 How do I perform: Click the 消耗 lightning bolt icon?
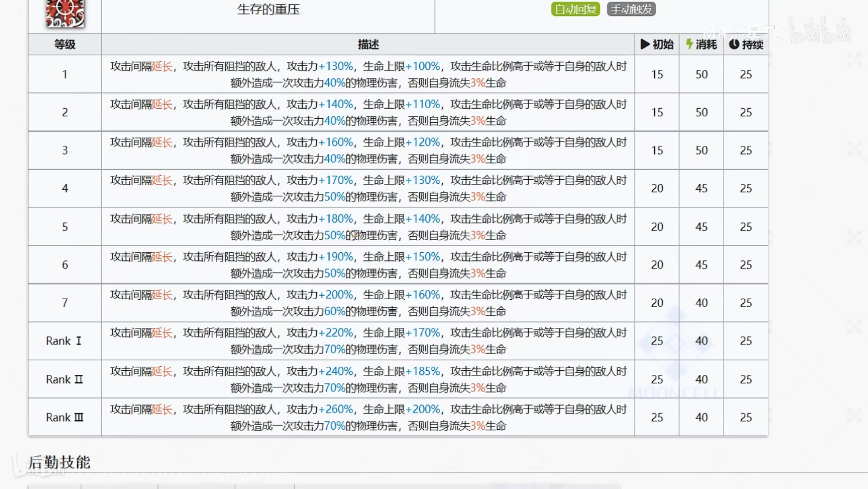[x=689, y=44]
